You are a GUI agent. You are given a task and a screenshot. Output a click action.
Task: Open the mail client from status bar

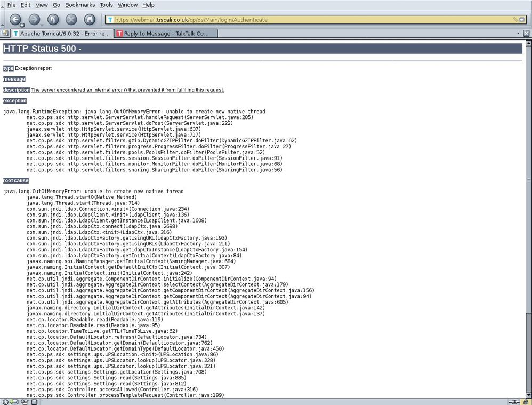[x=14, y=401]
